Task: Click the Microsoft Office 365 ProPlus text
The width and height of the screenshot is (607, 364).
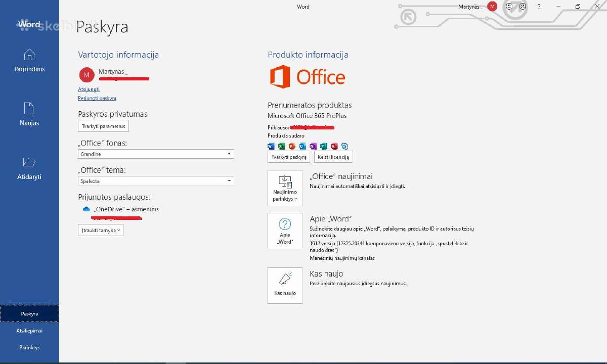Action: [x=307, y=116]
